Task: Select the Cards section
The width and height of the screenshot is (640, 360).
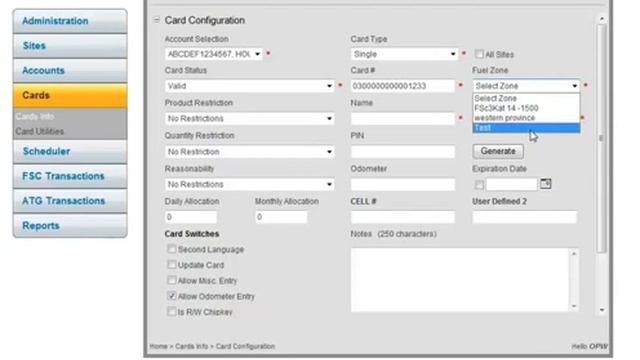Action: click(x=70, y=96)
